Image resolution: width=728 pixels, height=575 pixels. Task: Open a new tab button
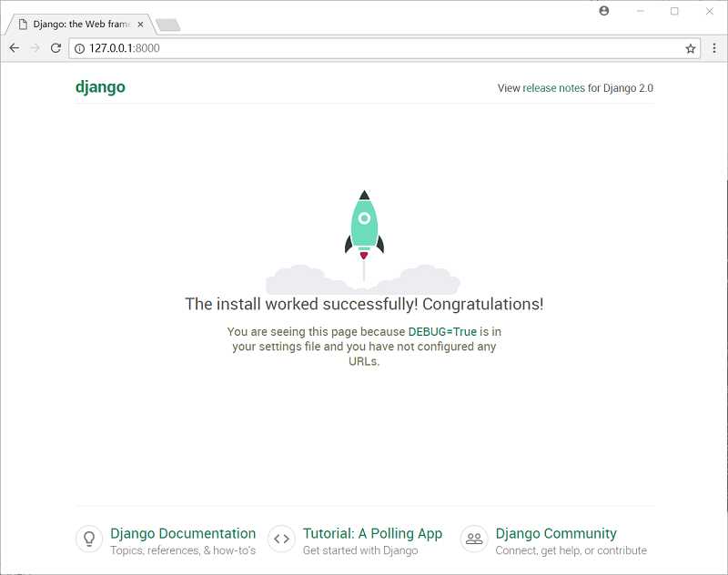[x=168, y=25]
